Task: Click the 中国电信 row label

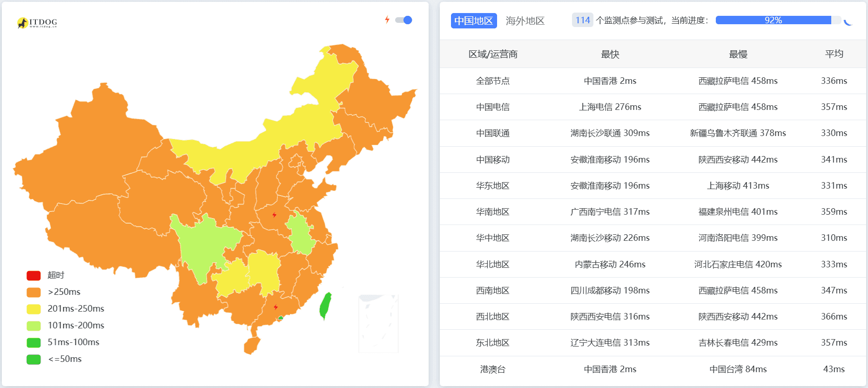Action: pyautogui.click(x=493, y=107)
